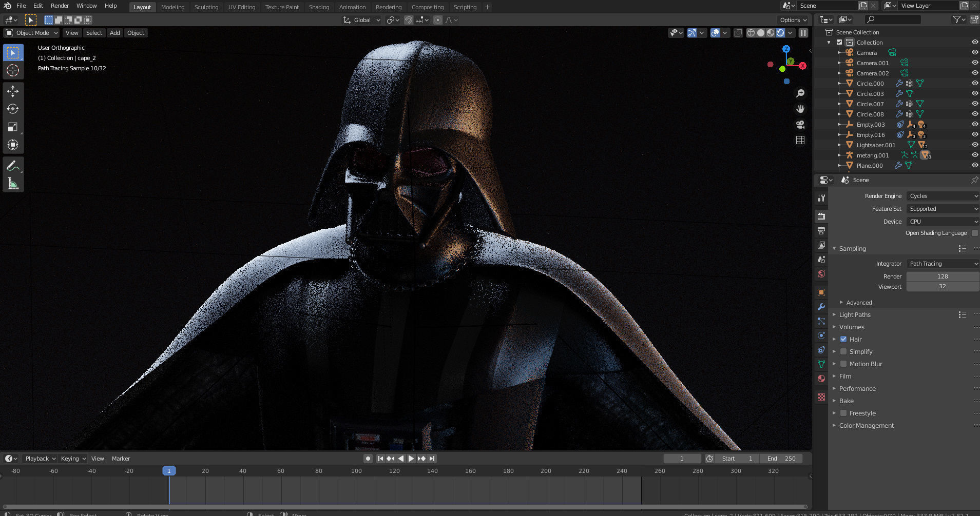Image resolution: width=980 pixels, height=516 pixels.
Task: Open View Layer properties tab
Action: [x=821, y=245]
